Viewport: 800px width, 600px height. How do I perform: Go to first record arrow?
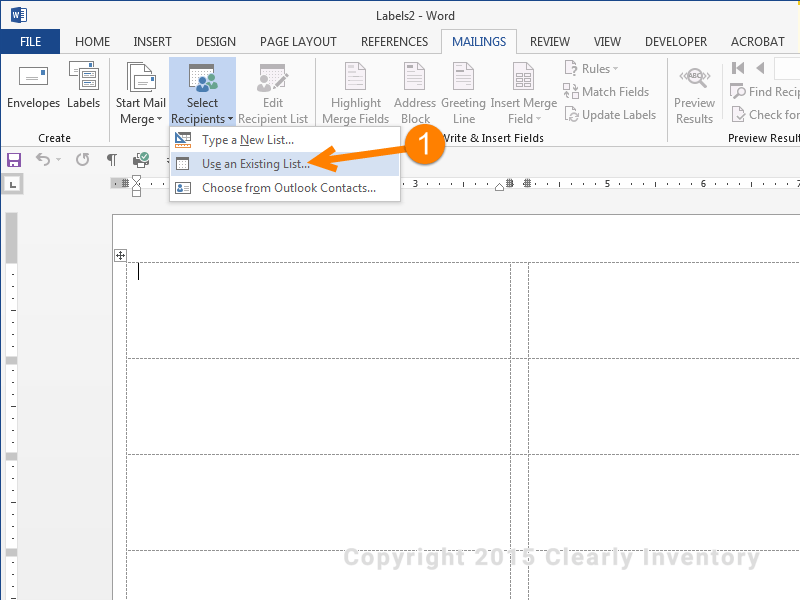pyautogui.click(x=738, y=68)
